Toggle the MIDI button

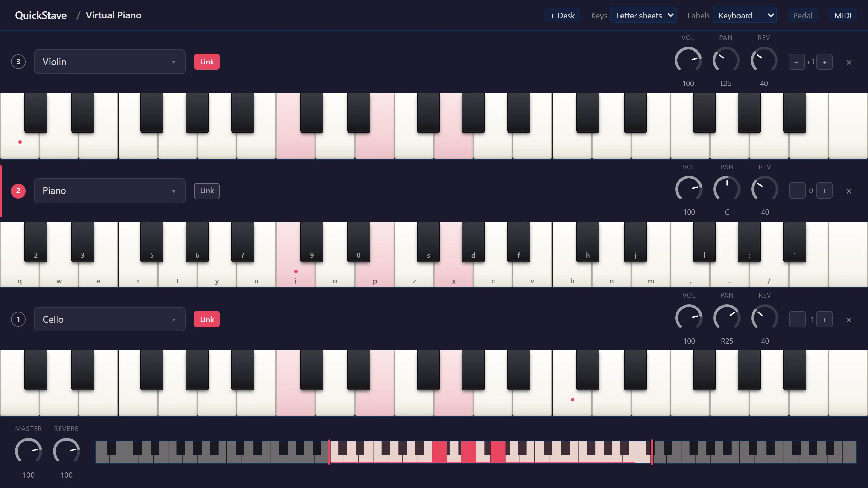click(843, 15)
